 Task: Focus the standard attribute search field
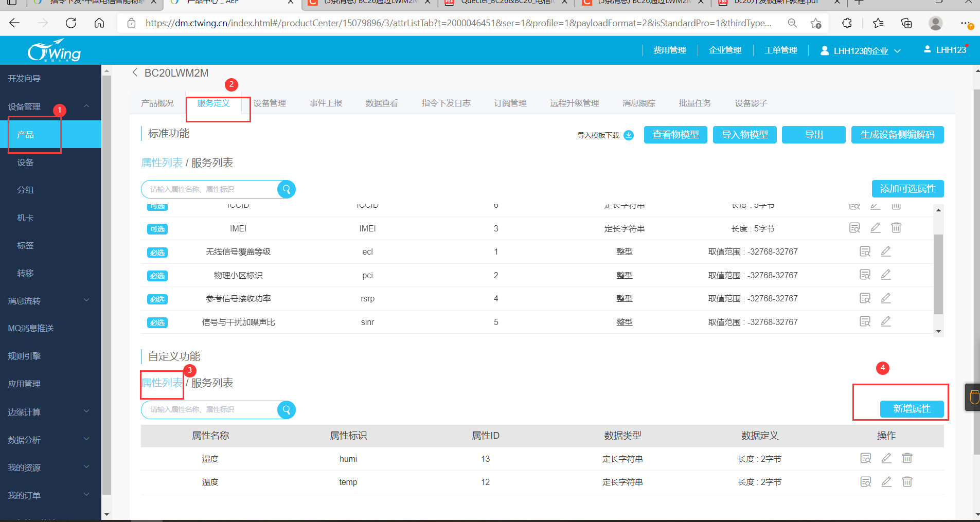[210, 189]
